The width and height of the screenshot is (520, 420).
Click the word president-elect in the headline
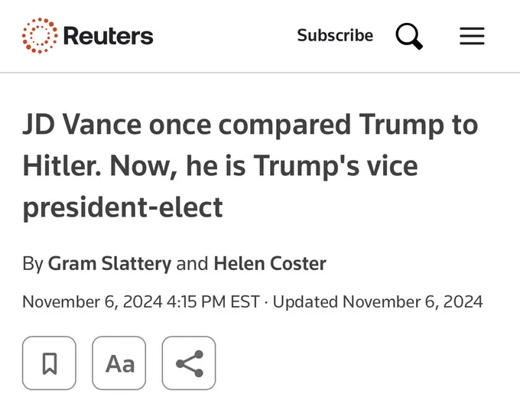(x=122, y=207)
